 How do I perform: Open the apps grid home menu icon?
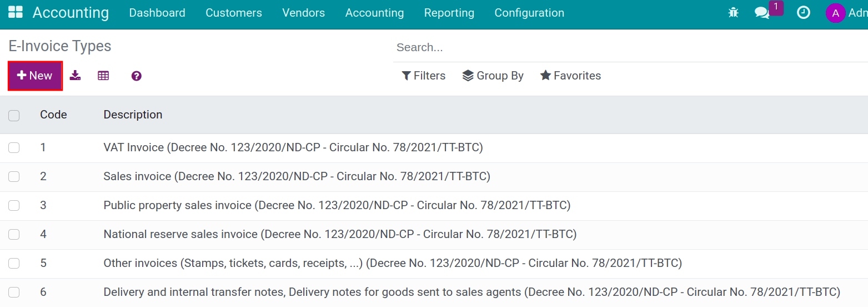point(16,12)
